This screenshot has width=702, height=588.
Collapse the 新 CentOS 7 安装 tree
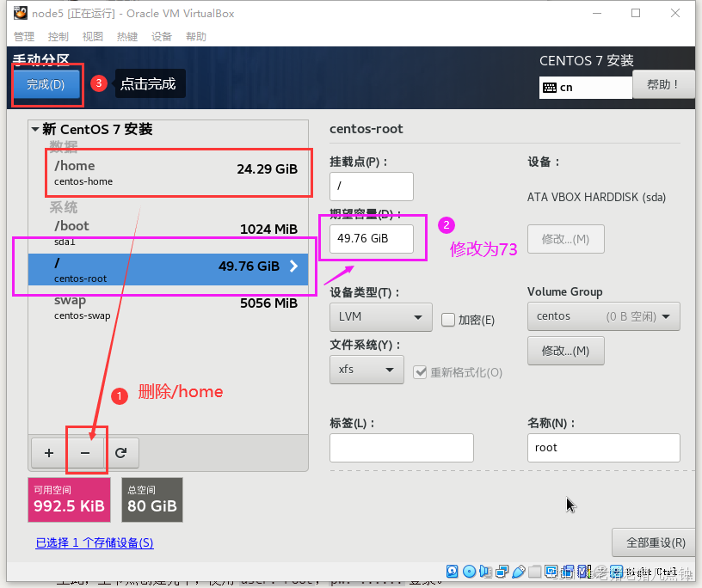[35, 129]
